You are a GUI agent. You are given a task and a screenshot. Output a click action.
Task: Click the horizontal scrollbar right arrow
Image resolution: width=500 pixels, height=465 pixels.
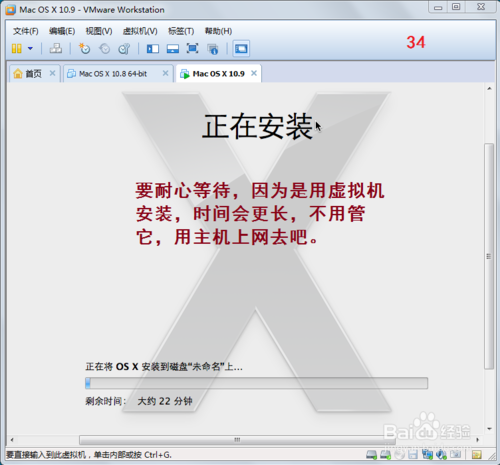click(477, 440)
